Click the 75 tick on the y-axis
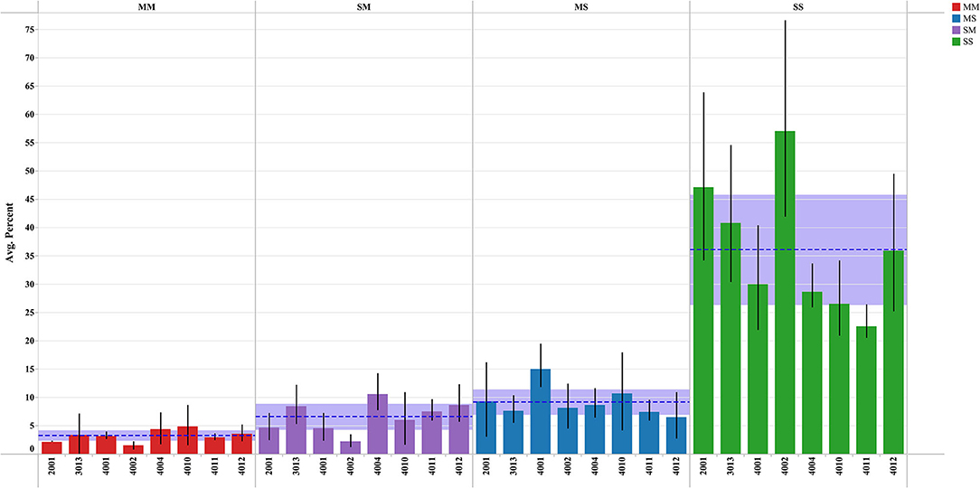This screenshot has height=488, width=980. pos(29,29)
